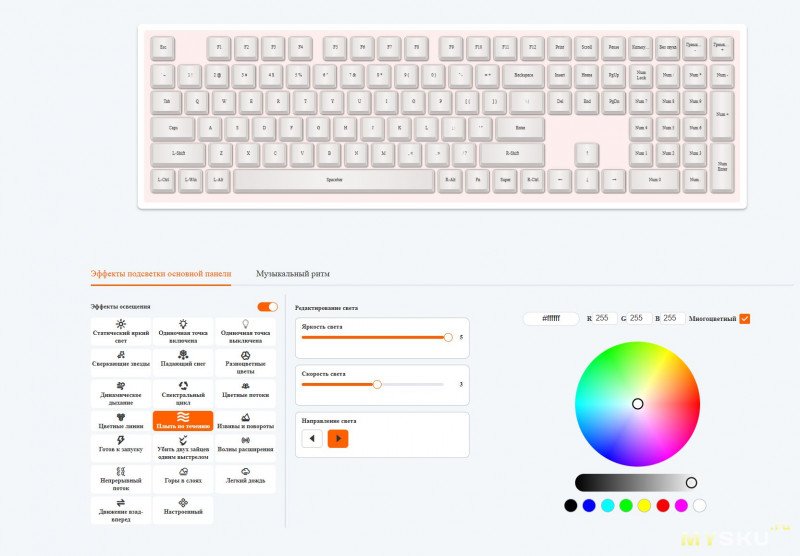Choose the Горы в слоях effect
The width and height of the screenshot is (800, 556).
[x=183, y=476]
